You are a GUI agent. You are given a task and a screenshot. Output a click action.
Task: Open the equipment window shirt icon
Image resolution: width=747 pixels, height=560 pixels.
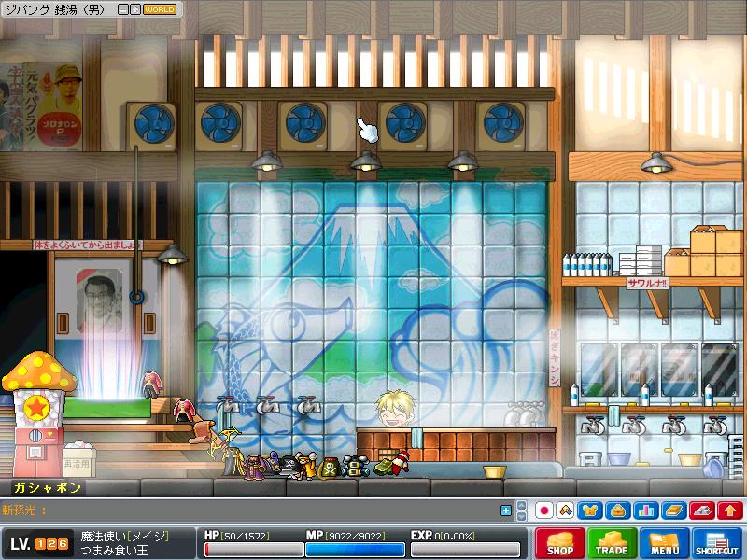pos(590,511)
